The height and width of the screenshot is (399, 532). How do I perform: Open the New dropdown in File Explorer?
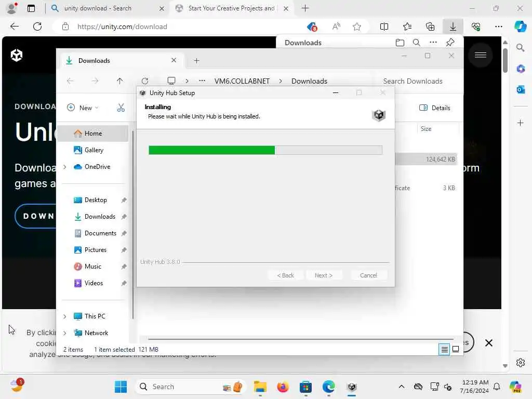pyautogui.click(x=83, y=108)
